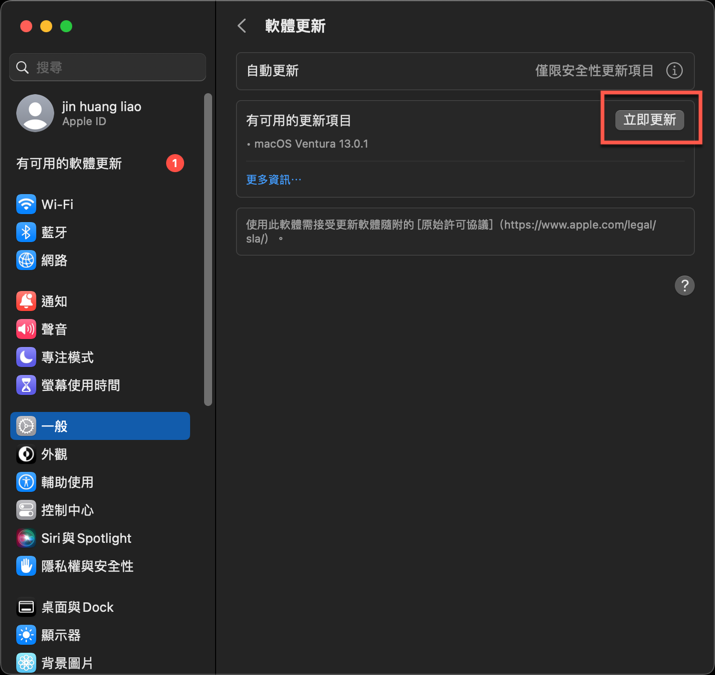The image size is (715, 675).
Task: Click the green zoom window button
Action: [66, 26]
